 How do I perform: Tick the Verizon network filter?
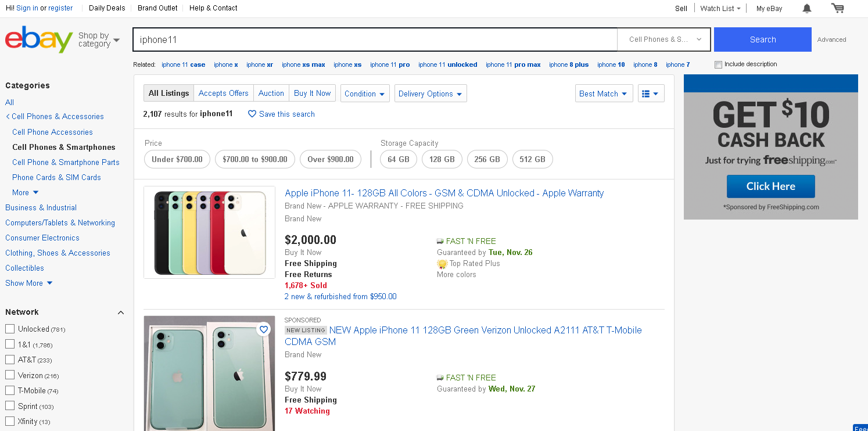pos(10,375)
